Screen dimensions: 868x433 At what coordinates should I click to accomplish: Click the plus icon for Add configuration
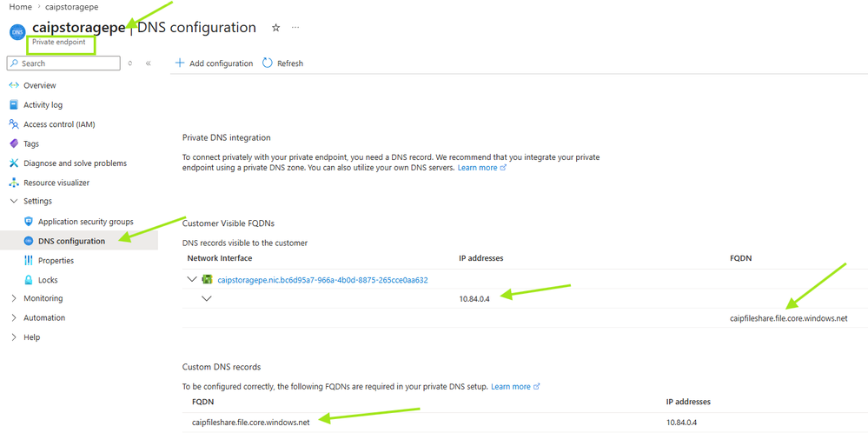tap(179, 63)
